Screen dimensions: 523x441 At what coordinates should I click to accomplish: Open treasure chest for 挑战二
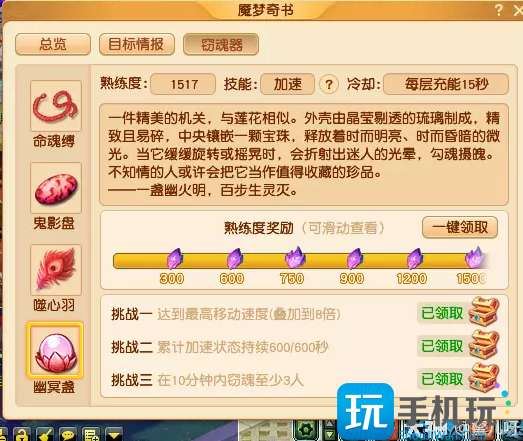point(484,345)
